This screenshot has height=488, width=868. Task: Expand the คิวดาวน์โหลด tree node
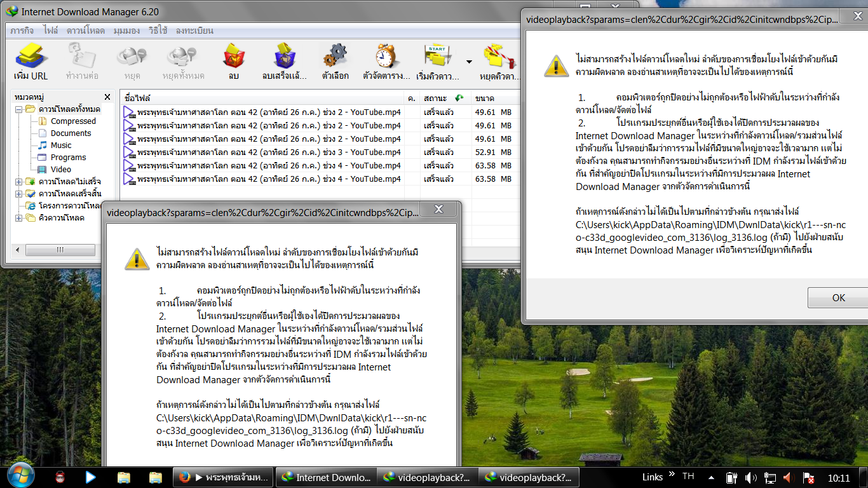coord(19,218)
